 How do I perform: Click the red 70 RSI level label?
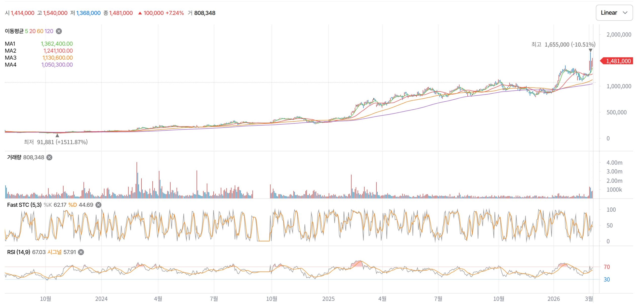607,267
